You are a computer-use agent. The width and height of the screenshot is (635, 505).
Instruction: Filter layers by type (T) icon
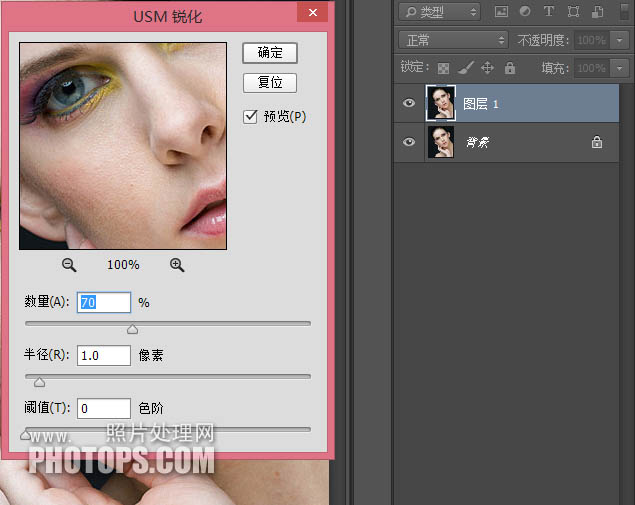click(x=549, y=11)
